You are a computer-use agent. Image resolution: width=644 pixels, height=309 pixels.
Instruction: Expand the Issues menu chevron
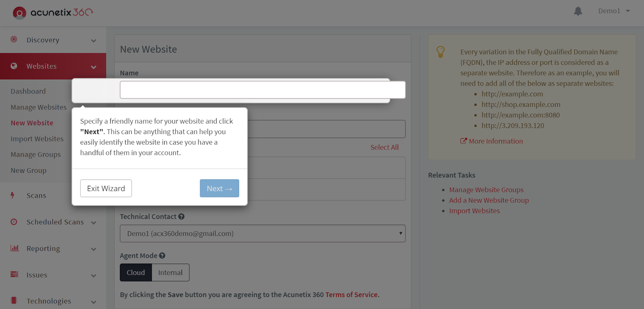click(x=94, y=276)
